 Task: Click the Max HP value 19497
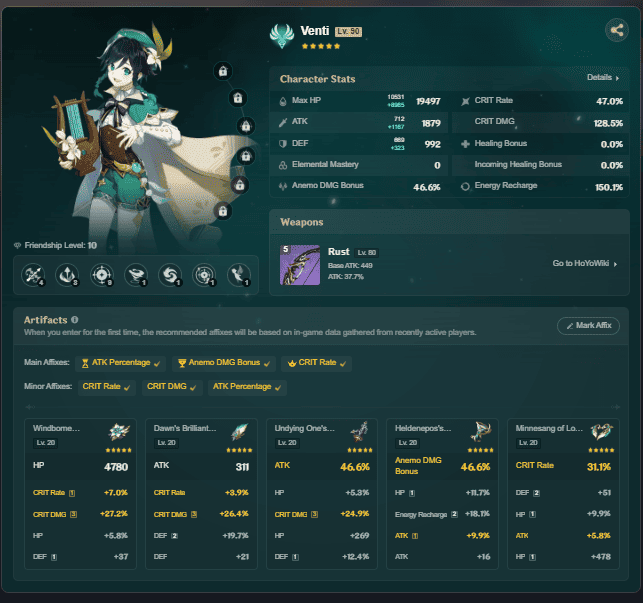click(x=428, y=101)
